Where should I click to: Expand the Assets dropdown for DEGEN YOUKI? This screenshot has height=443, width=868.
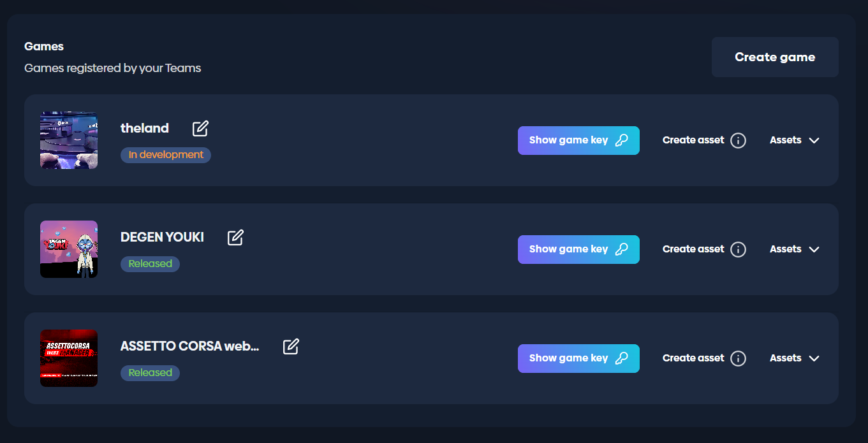[x=794, y=249]
